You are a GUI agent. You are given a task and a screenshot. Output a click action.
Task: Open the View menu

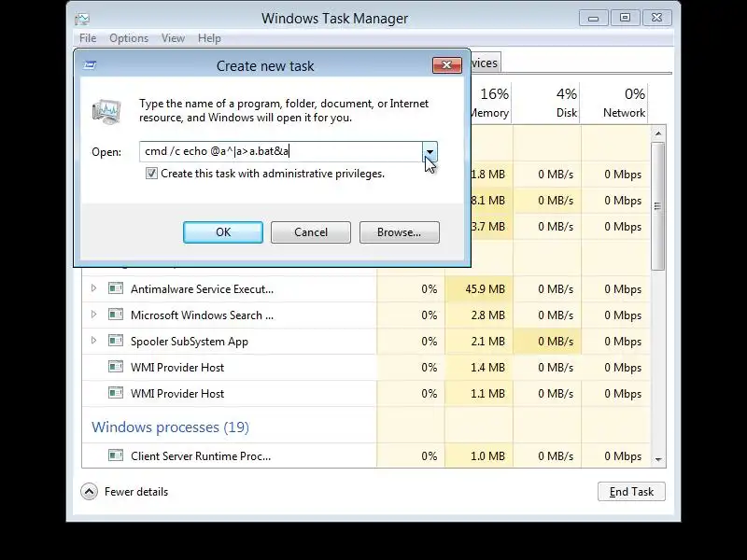(x=173, y=38)
